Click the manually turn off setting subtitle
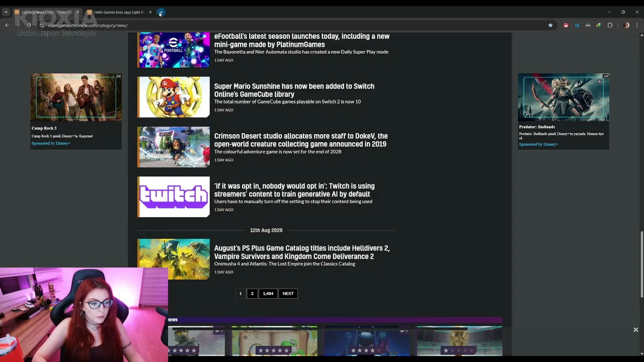This screenshot has height=362, width=644. [x=293, y=202]
